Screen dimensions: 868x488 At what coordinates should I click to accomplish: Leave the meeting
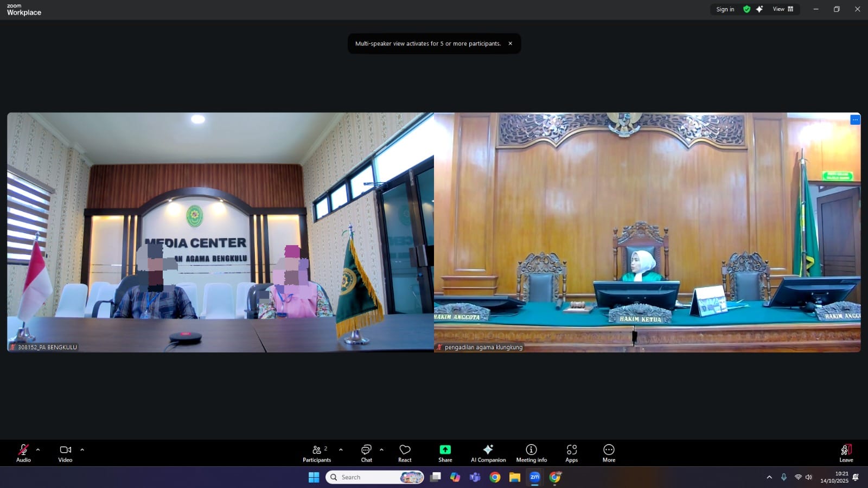(846, 453)
